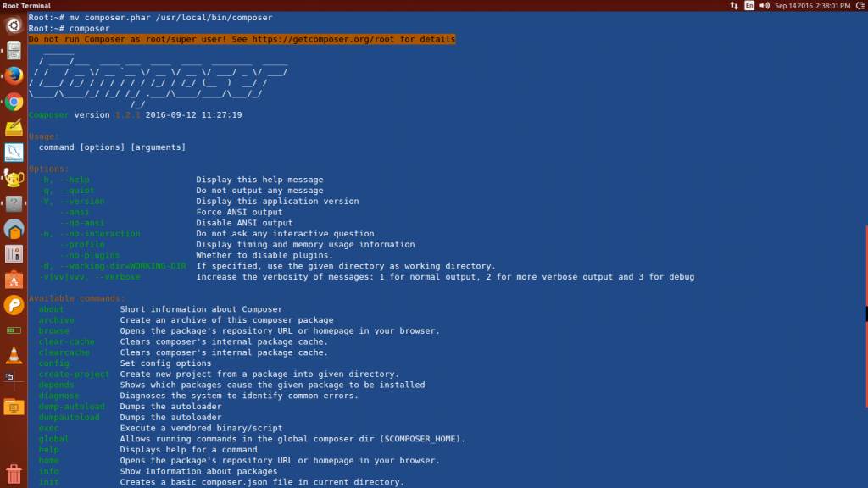Open the date and time calendar menu
This screenshot has height=488, width=868.
(x=812, y=6)
